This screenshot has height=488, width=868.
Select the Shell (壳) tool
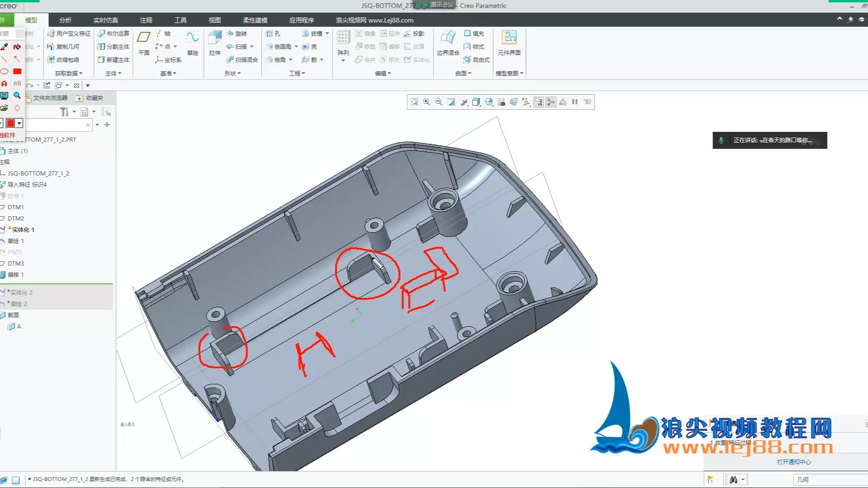click(x=310, y=46)
